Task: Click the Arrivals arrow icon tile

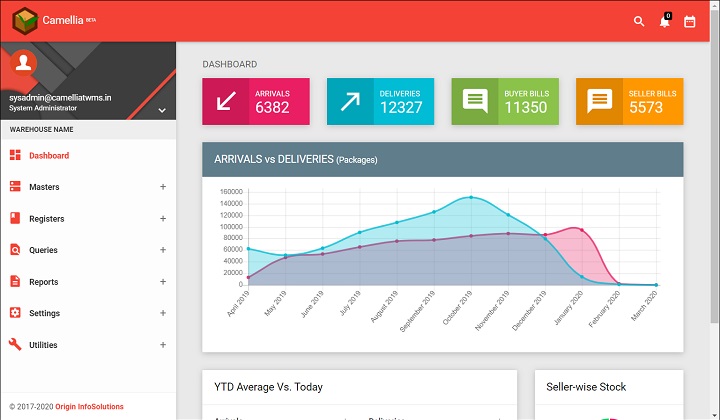Action: click(226, 101)
